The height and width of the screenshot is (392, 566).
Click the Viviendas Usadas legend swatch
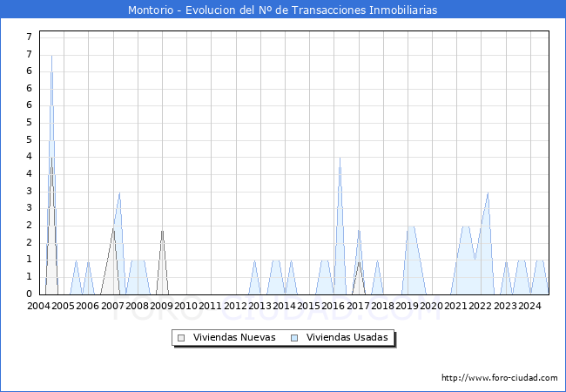294,338
